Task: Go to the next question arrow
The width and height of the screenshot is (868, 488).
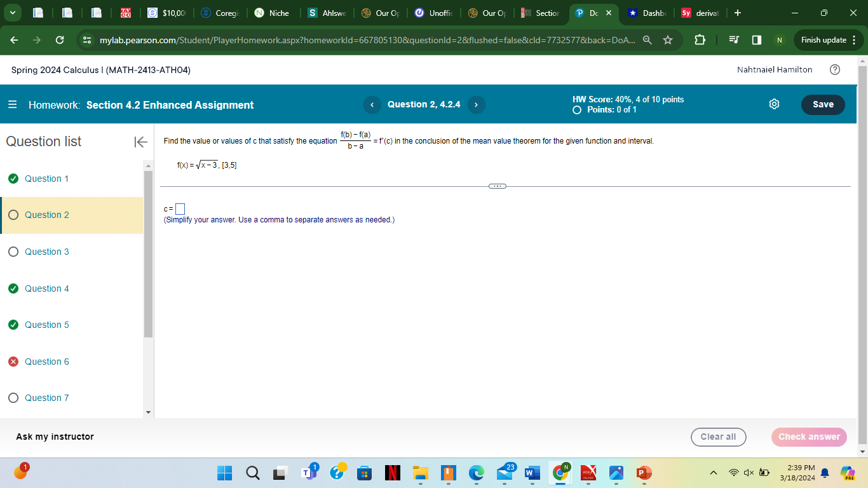Action: click(476, 105)
